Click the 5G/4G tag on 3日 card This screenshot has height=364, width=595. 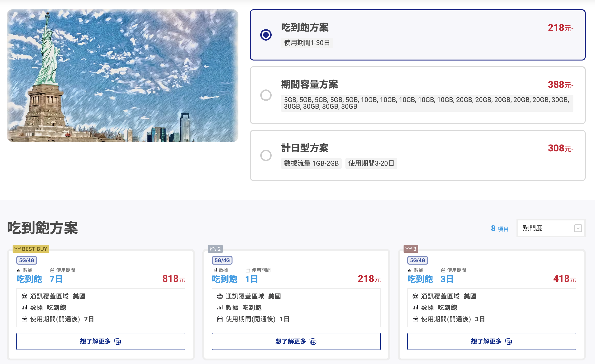[x=418, y=260]
